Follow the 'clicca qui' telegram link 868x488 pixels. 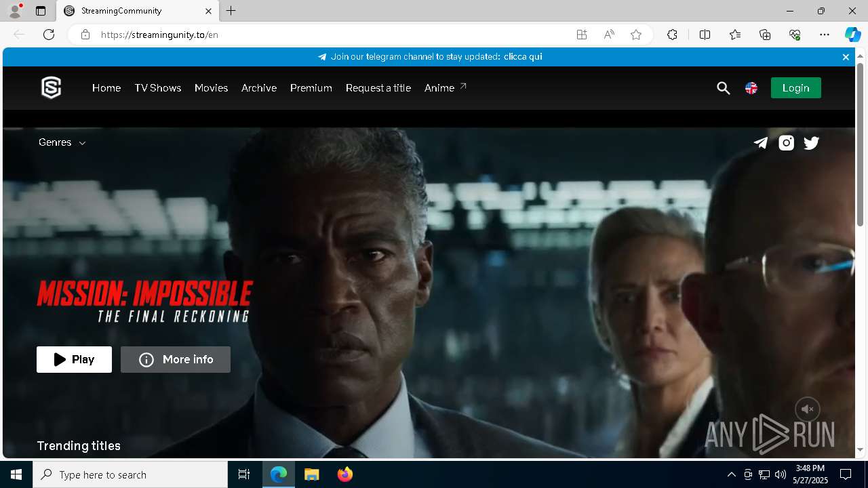pyautogui.click(x=523, y=57)
